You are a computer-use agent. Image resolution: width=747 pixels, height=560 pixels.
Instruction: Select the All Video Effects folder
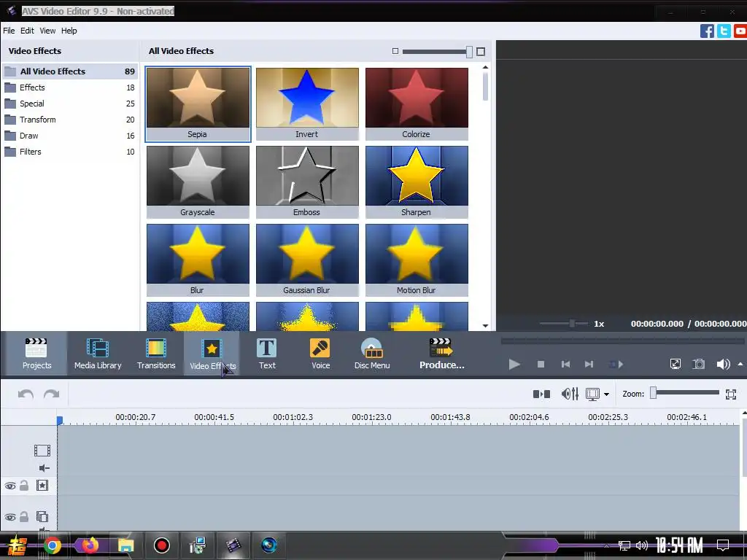point(70,71)
